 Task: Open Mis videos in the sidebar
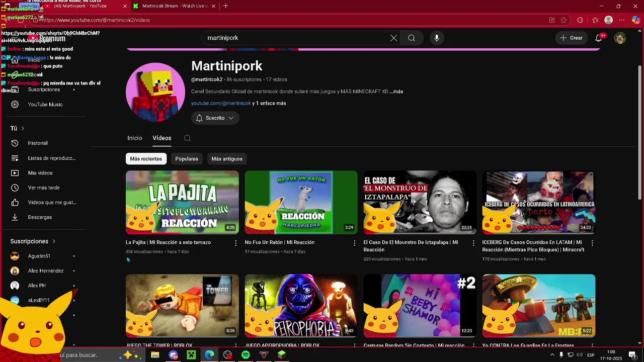click(x=40, y=173)
